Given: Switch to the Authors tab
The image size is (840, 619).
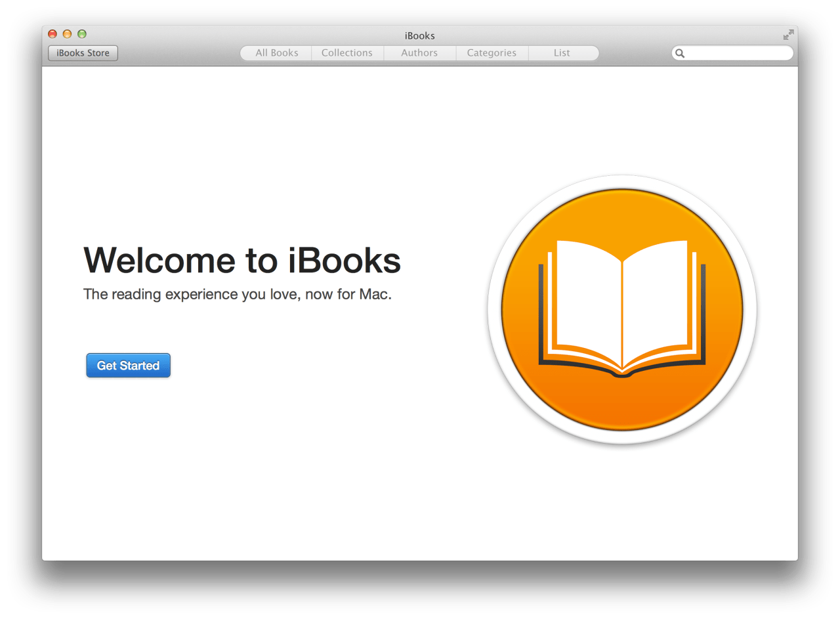Looking at the screenshot, I should click(x=419, y=53).
